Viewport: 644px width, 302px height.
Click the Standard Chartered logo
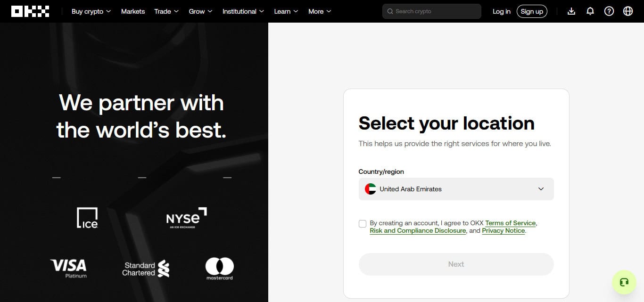coord(146,269)
